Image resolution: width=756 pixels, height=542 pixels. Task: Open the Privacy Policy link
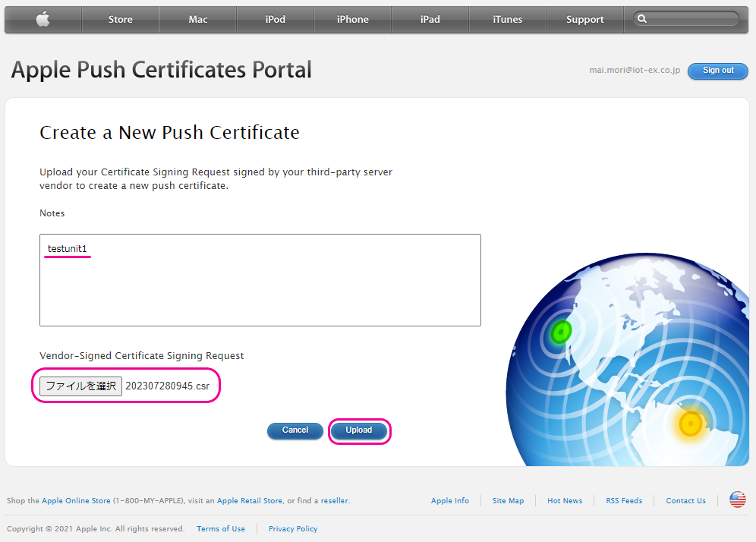[293, 529]
